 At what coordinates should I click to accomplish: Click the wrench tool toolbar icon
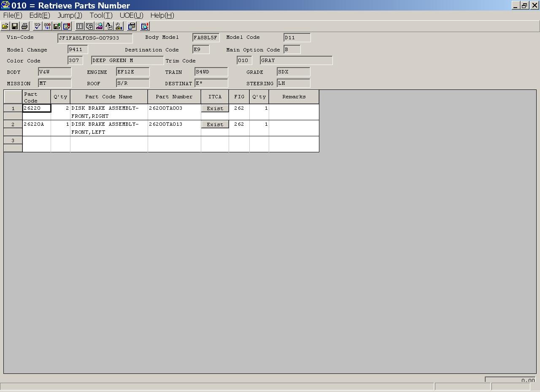pyautogui.click(x=119, y=26)
